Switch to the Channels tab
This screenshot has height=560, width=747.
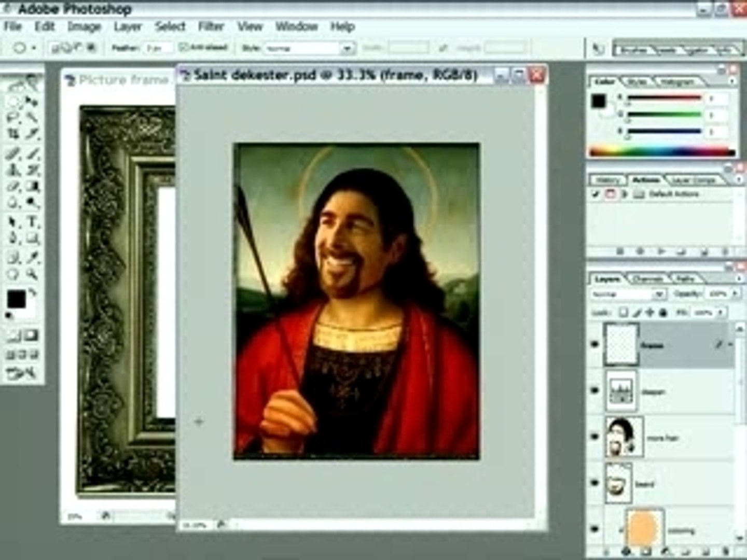(x=648, y=279)
